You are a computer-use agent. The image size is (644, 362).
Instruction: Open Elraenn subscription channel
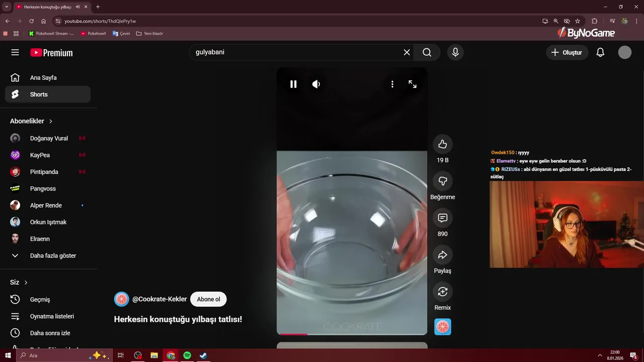(x=48, y=239)
